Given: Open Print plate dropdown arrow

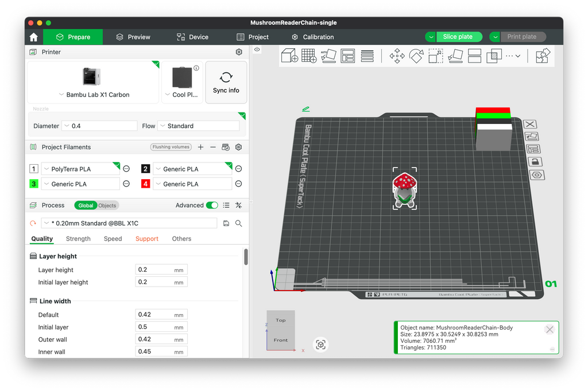Looking at the screenshot, I should click(496, 37).
